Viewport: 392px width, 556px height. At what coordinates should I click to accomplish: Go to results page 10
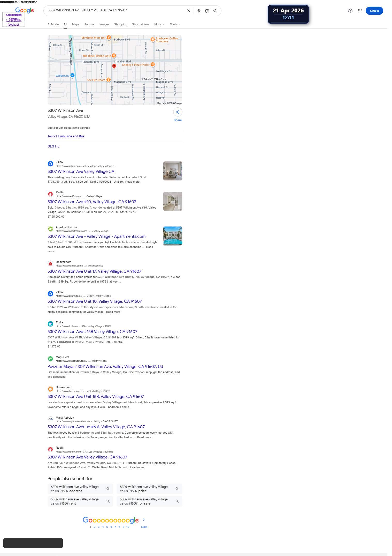click(x=128, y=527)
